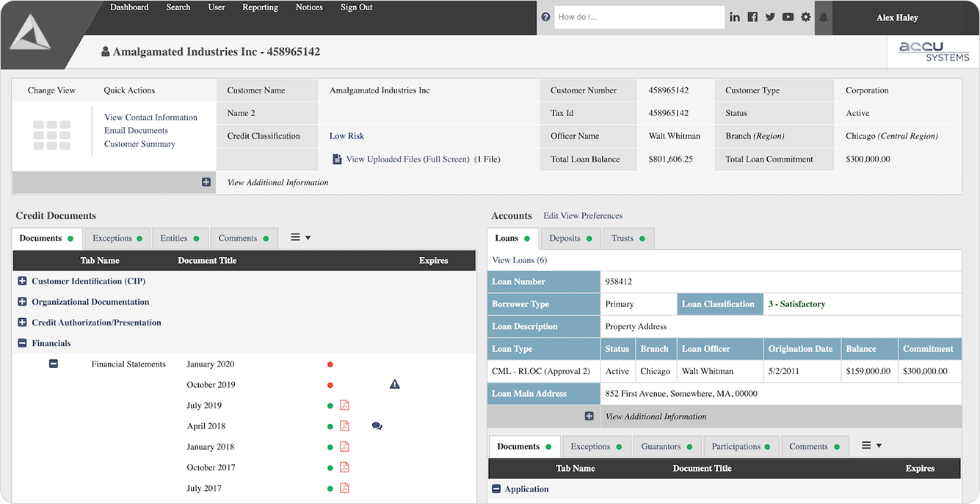Click the hamburger menu on Credit Documents panel
This screenshot has width=980, height=504.
pos(296,237)
